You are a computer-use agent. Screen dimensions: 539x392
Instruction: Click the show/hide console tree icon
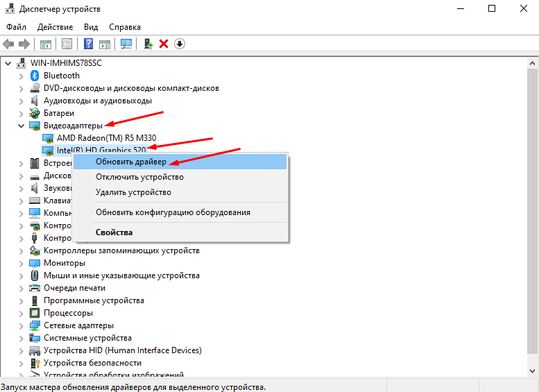click(46, 44)
